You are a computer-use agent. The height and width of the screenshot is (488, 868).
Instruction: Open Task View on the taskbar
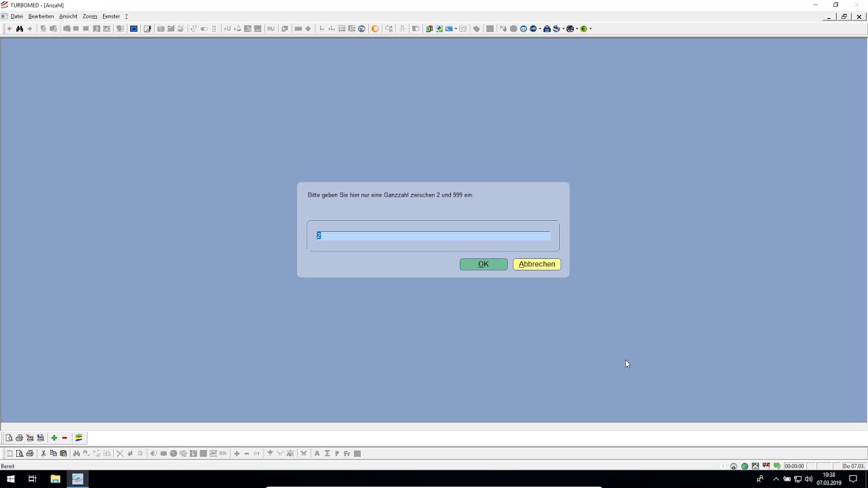tap(32, 479)
